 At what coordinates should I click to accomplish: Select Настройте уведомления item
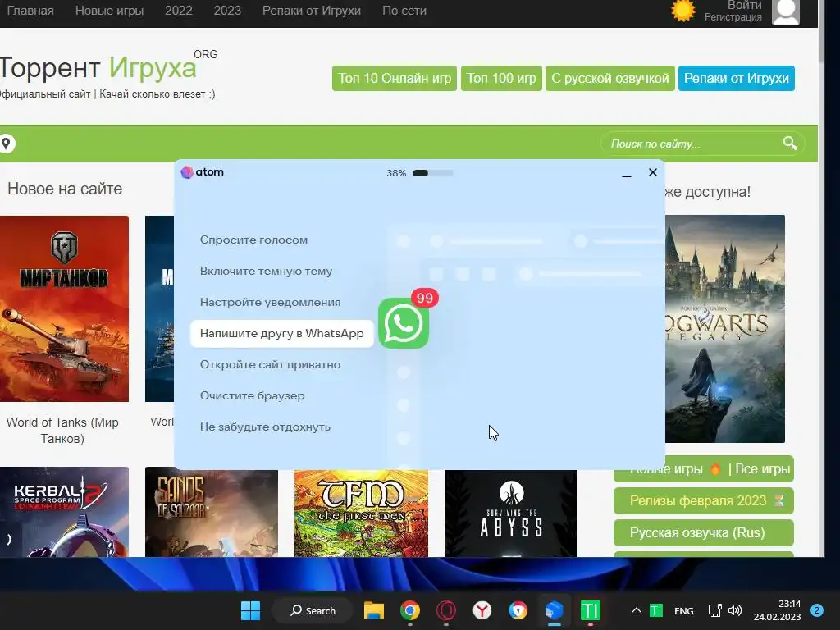pyautogui.click(x=270, y=302)
